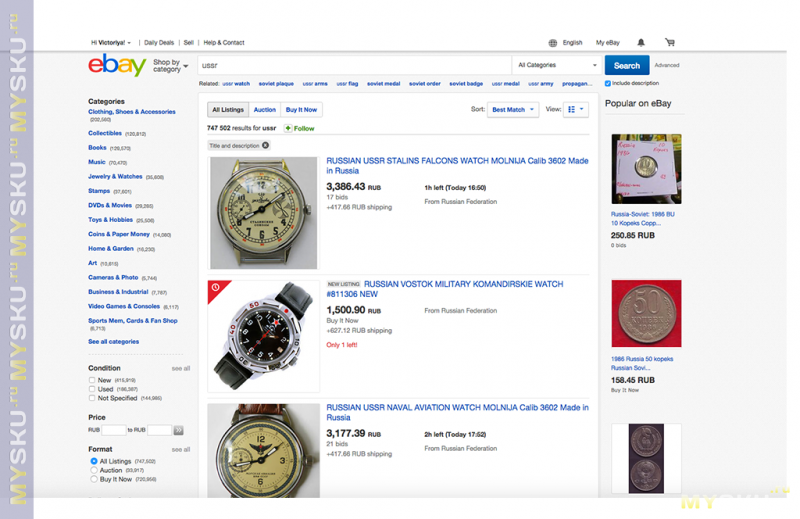Select English language option
This screenshot has width=800, height=519.
[572, 43]
